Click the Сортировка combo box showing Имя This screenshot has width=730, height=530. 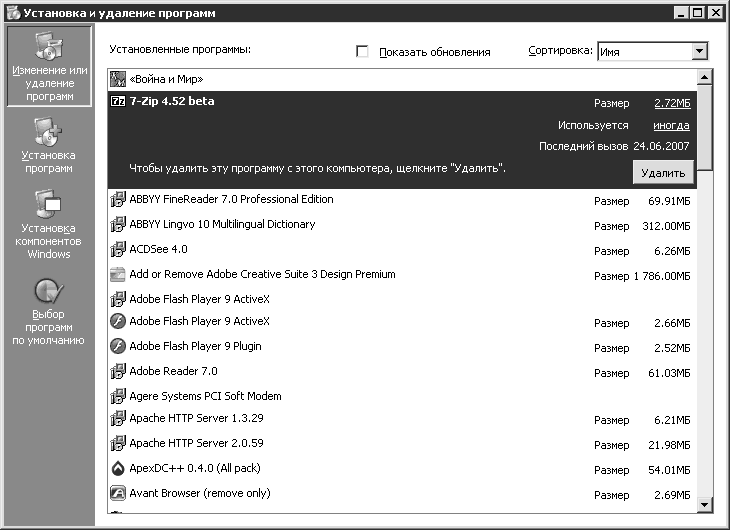click(652, 51)
